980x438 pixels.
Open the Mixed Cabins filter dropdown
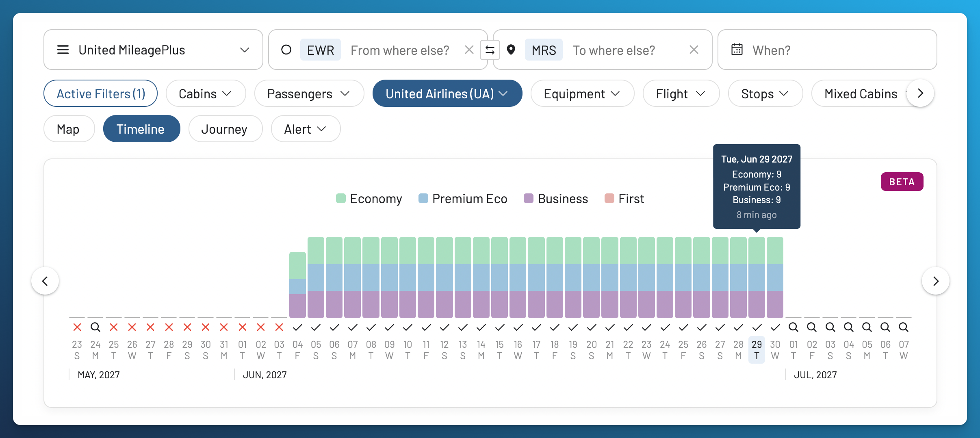[x=861, y=93]
